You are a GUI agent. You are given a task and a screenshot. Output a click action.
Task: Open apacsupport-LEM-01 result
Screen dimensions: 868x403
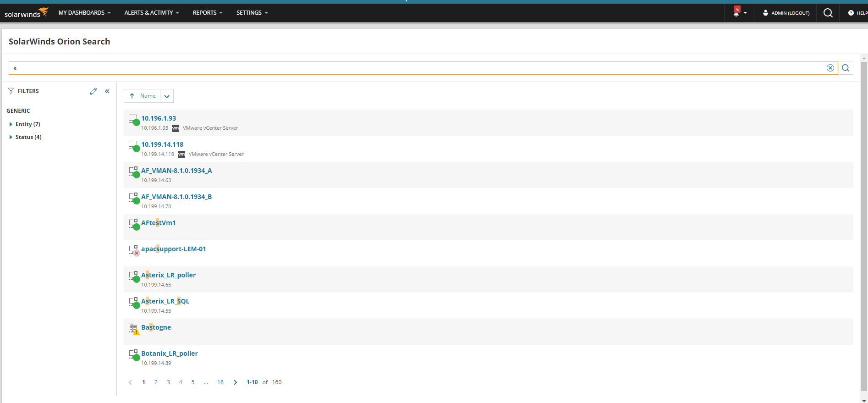click(x=174, y=249)
